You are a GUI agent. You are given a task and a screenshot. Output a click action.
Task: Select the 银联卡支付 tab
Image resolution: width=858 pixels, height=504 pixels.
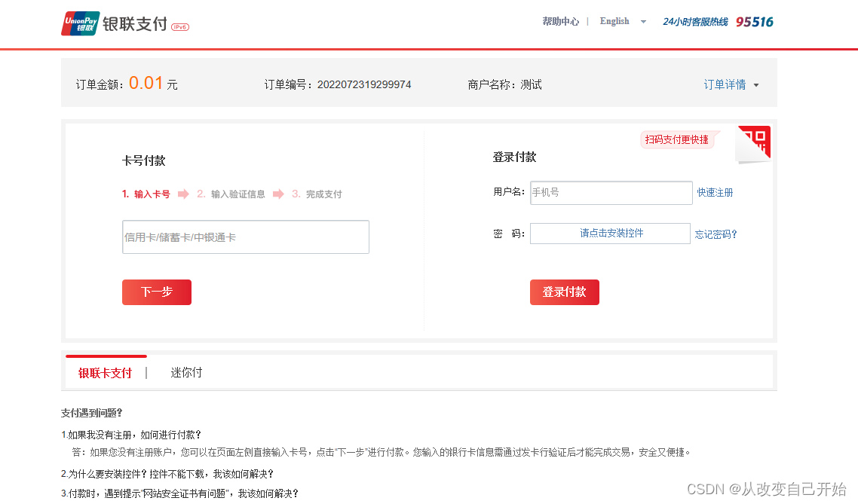[106, 372]
